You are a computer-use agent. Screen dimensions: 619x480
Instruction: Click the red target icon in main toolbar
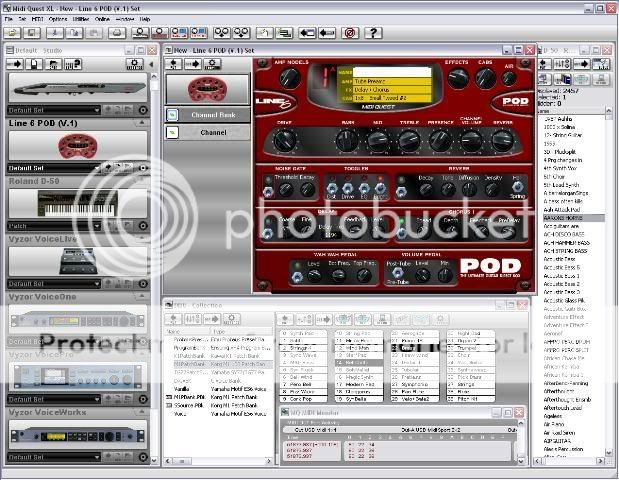pos(350,33)
